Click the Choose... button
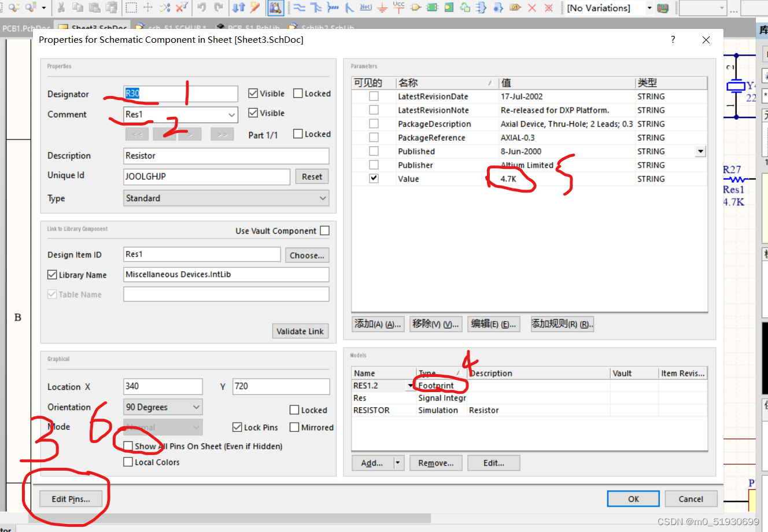The height and width of the screenshot is (532, 768). click(x=307, y=255)
